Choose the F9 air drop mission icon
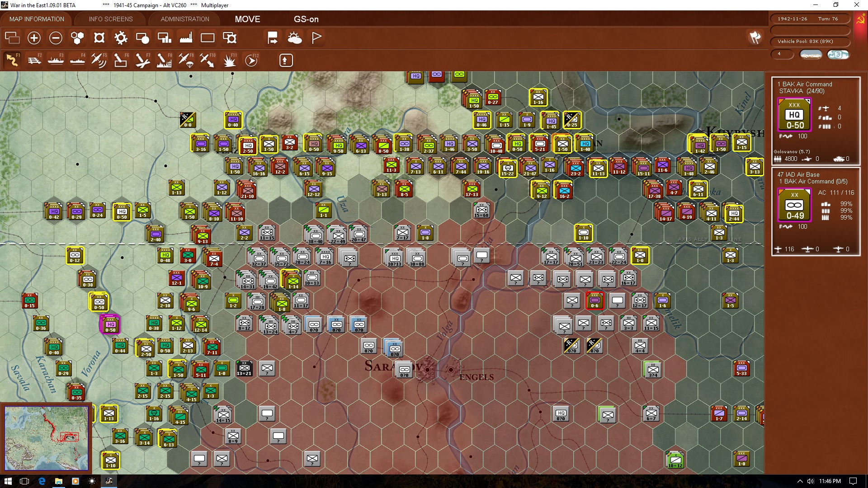This screenshot has width=868, height=488. click(x=185, y=60)
